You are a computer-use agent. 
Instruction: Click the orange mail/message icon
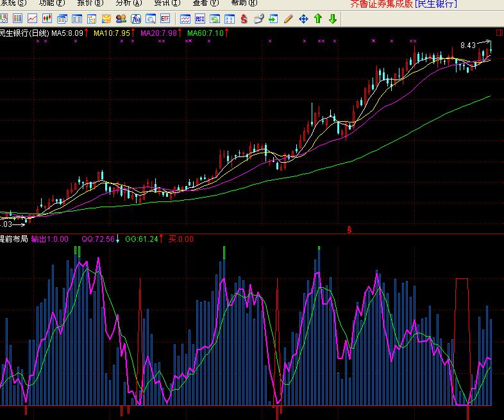106,19
